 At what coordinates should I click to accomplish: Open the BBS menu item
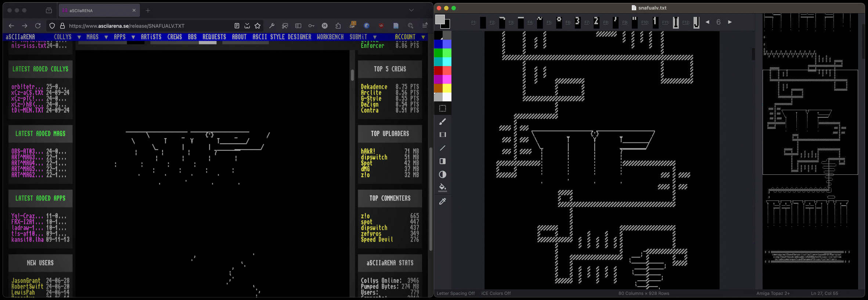coord(192,37)
